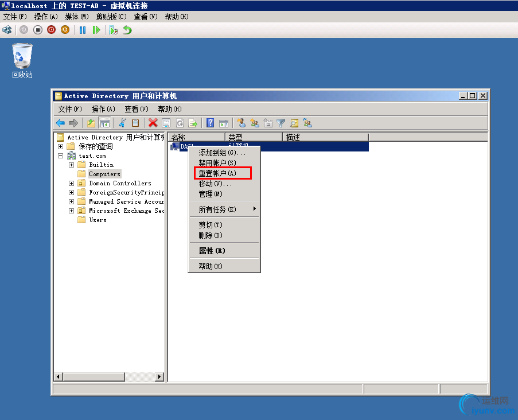The height and width of the screenshot is (420, 518).
Task: Select the Active Directory 用户和计算机 root node
Action: click(116, 137)
